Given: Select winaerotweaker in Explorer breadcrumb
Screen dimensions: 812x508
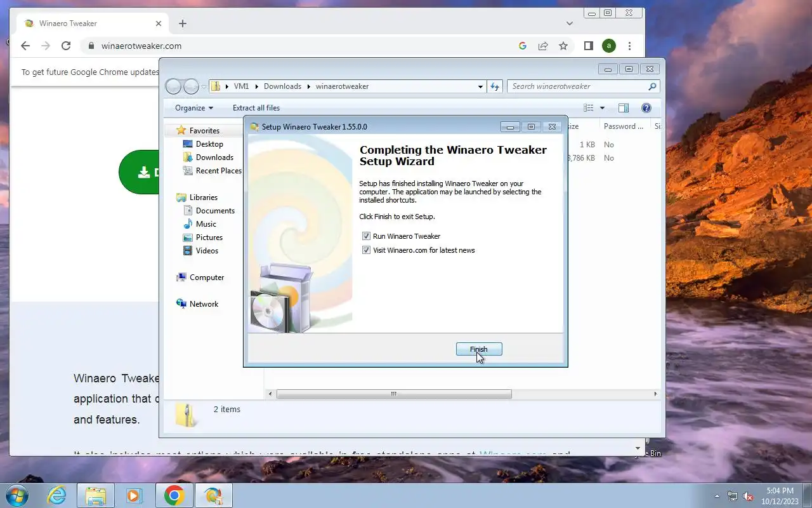Looking at the screenshot, I should (x=342, y=86).
